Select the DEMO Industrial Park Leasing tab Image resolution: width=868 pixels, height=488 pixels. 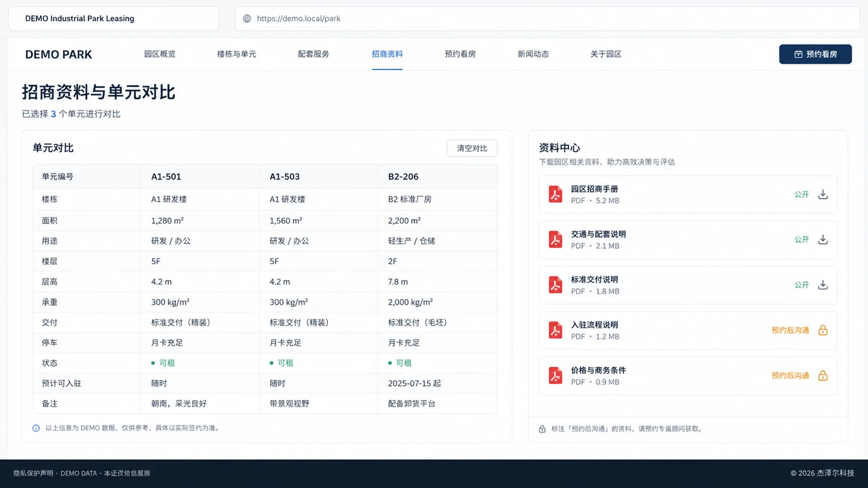point(113,18)
